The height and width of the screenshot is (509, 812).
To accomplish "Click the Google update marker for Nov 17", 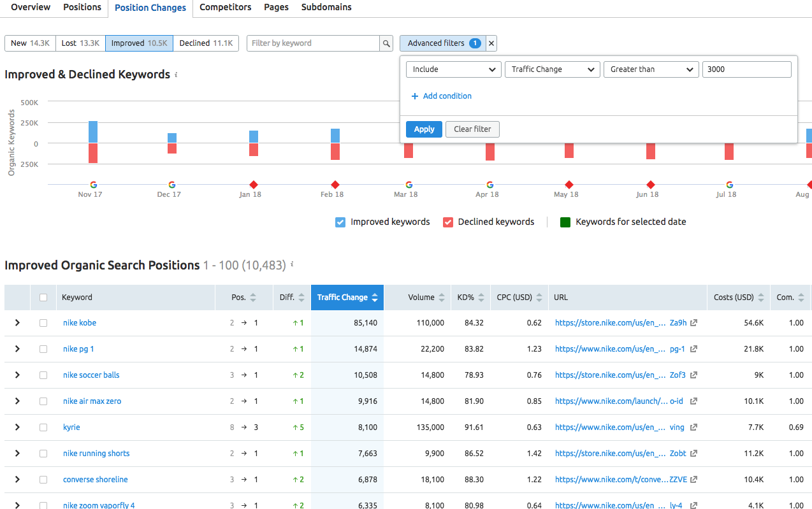I will pyautogui.click(x=94, y=184).
